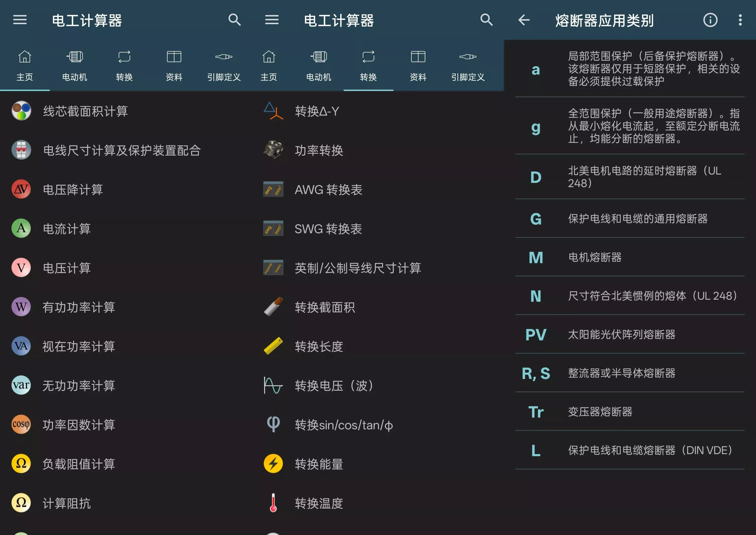Tap the thermometer icon for 转换温度
The image size is (756, 535).
point(273,503)
